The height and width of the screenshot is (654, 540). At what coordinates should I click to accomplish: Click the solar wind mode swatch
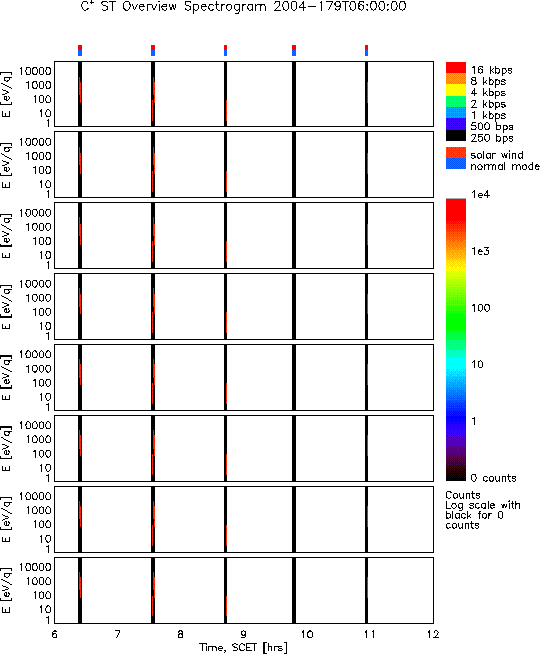click(456, 153)
